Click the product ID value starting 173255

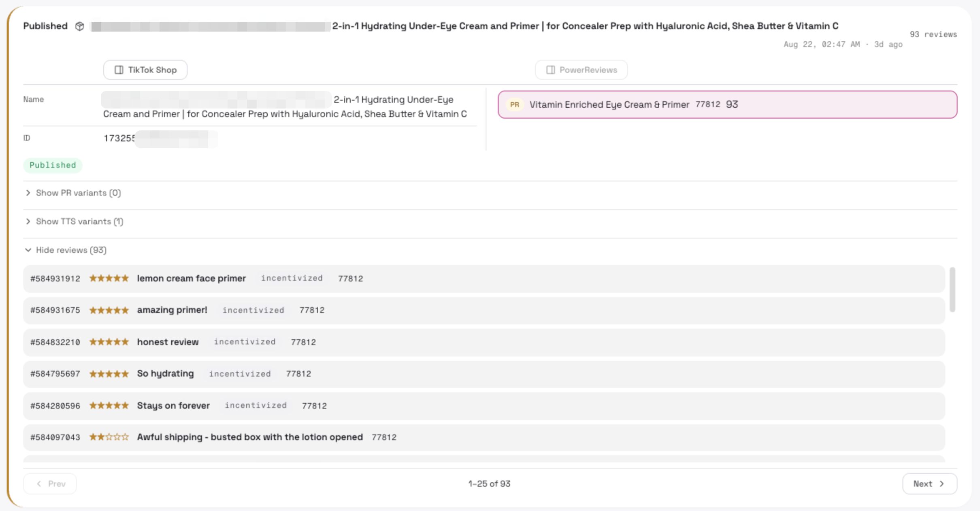pos(160,139)
